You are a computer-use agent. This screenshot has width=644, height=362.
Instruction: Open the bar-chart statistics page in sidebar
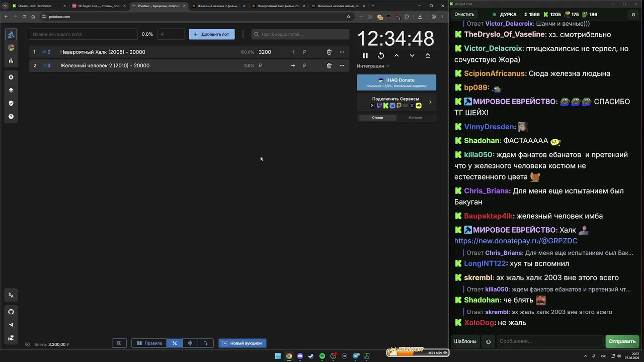[11, 61]
